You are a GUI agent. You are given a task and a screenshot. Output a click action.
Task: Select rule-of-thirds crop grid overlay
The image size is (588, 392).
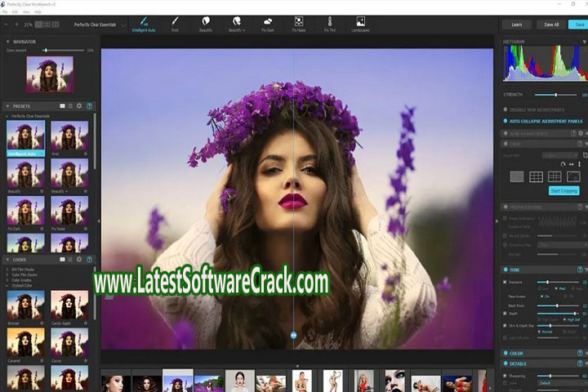(536, 176)
